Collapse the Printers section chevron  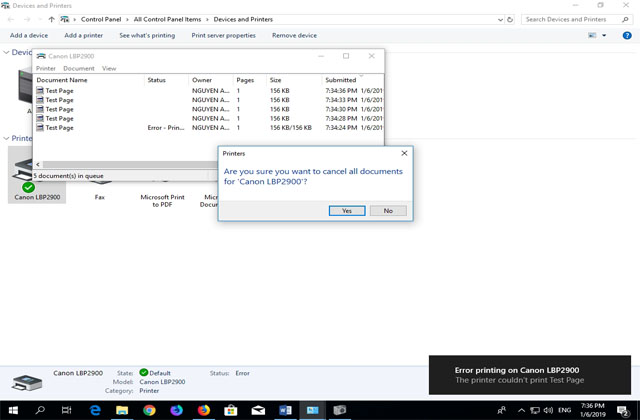pyautogui.click(x=6, y=138)
